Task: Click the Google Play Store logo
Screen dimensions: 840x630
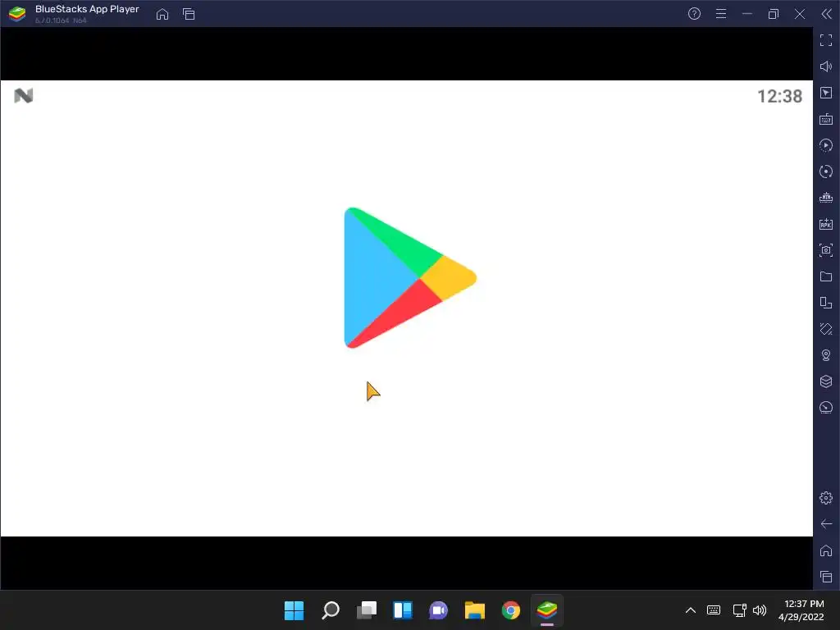Action: coord(410,277)
